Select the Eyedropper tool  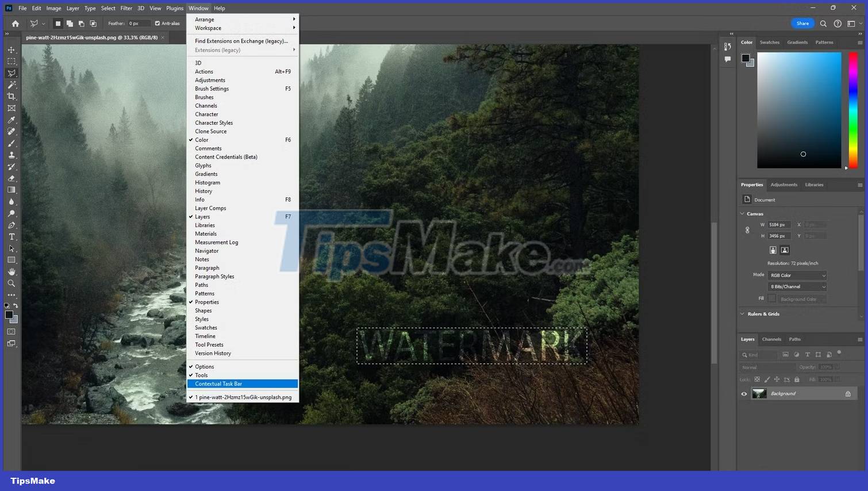tap(11, 120)
